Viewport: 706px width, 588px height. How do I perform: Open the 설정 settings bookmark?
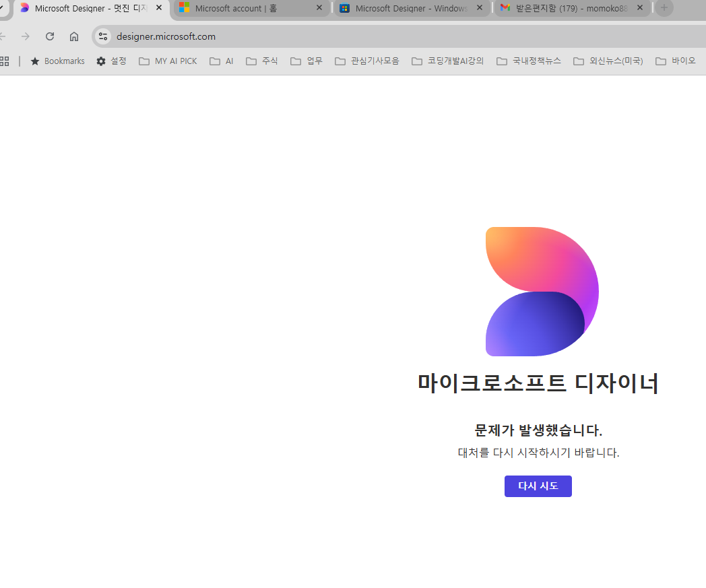(x=111, y=61)
